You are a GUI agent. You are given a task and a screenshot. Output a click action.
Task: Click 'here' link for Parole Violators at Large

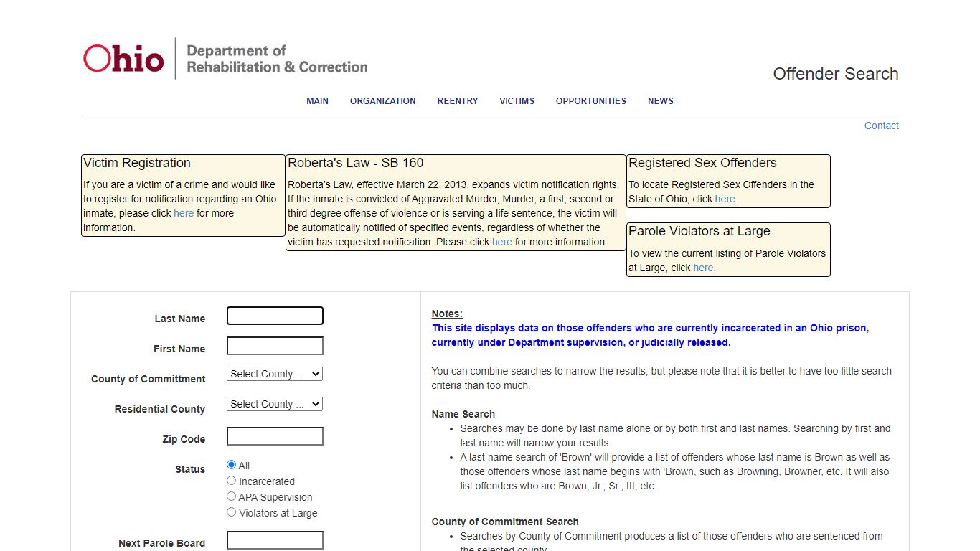(703, 268)
